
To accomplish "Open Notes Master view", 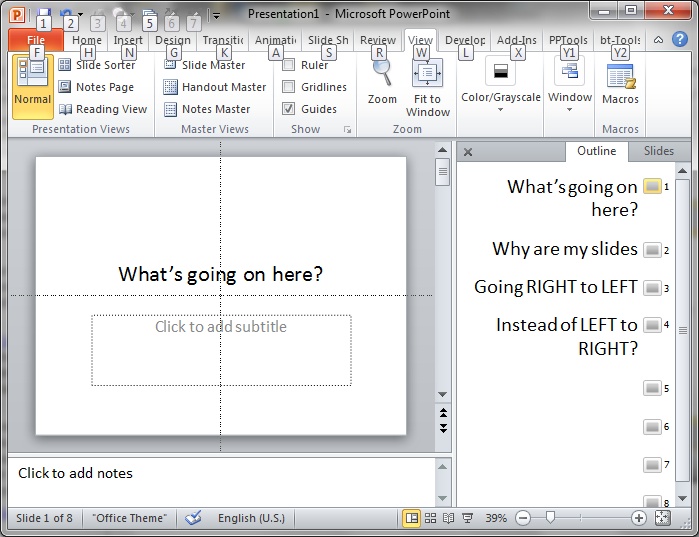I will pos(207,109).
